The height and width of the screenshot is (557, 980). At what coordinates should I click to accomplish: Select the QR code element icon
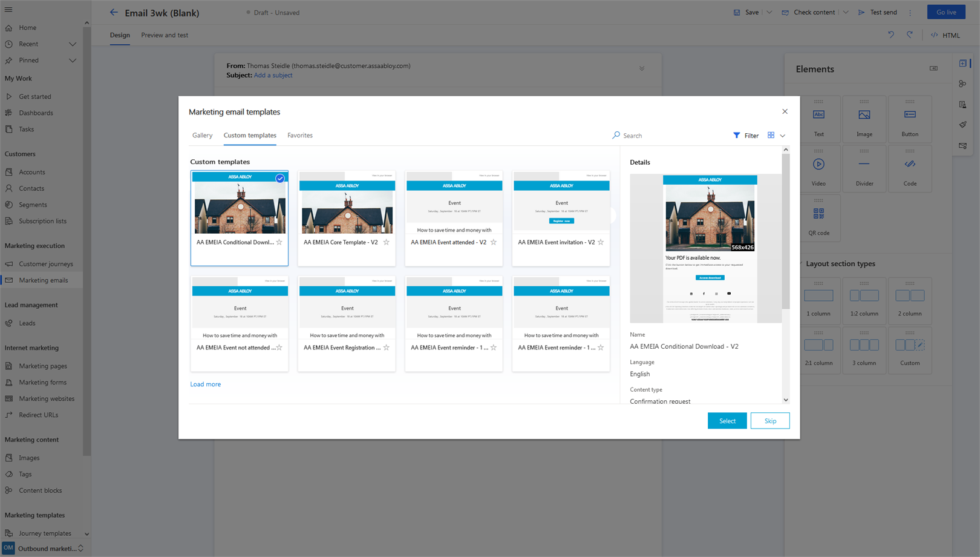click(x=818, y=214)
